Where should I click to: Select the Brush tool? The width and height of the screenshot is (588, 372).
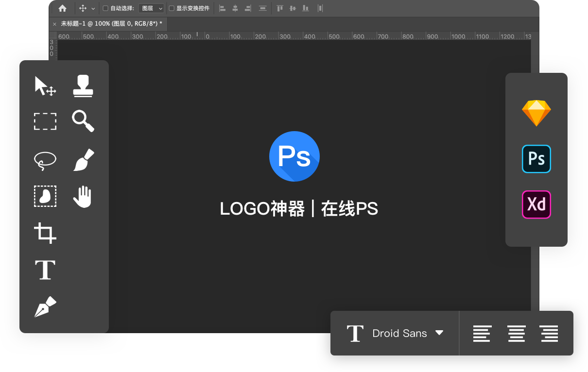(84, 160)
